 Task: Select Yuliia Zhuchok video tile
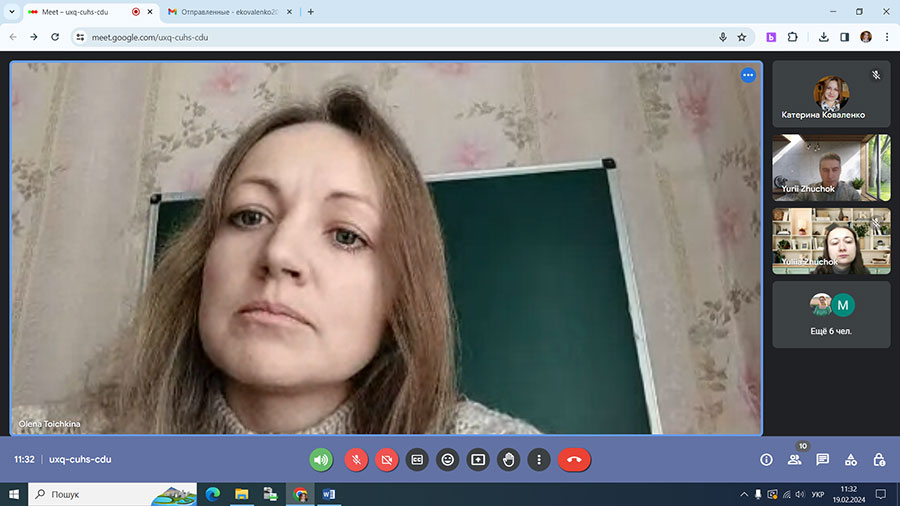point(831,241)
